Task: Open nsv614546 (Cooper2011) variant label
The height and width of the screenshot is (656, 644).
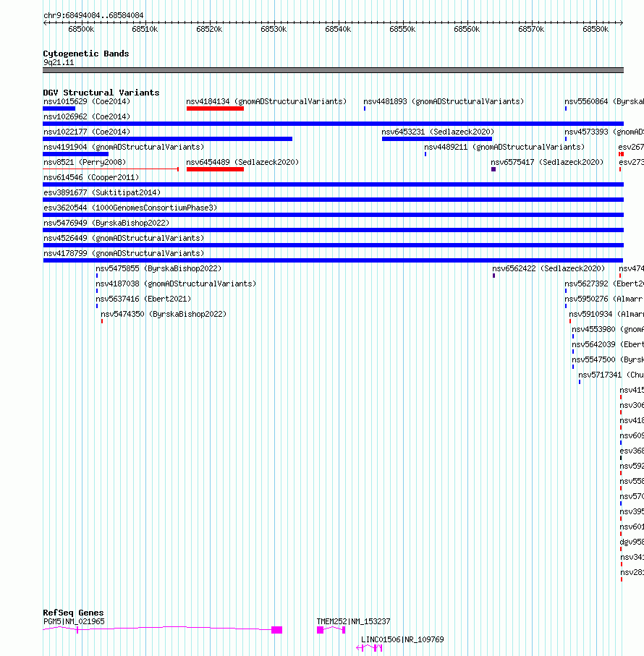Action: coord(91,177)
